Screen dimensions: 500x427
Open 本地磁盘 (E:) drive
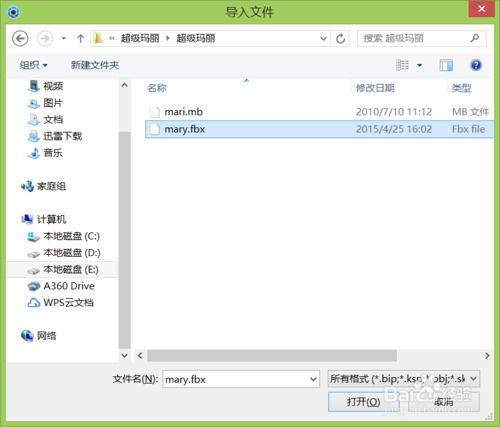point(63,270)
